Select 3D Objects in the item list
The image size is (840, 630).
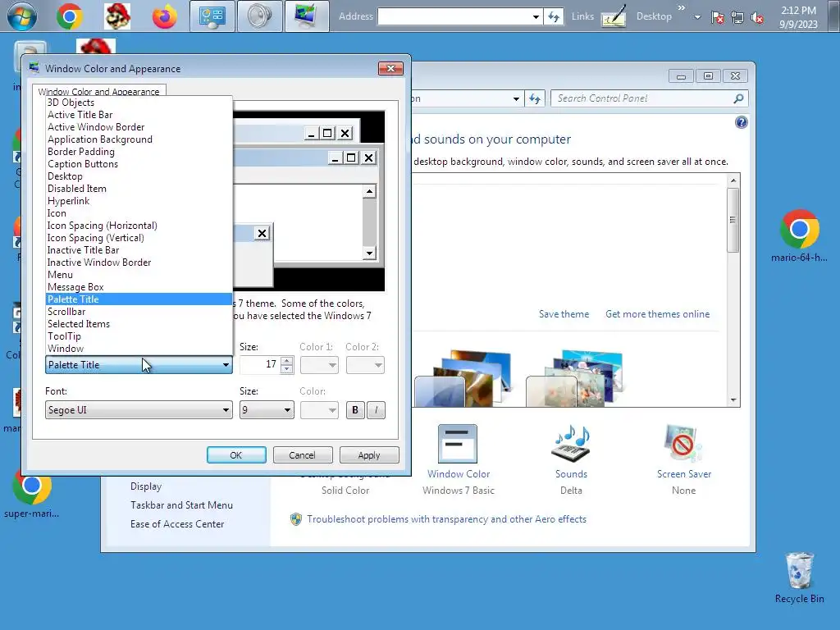139,103
